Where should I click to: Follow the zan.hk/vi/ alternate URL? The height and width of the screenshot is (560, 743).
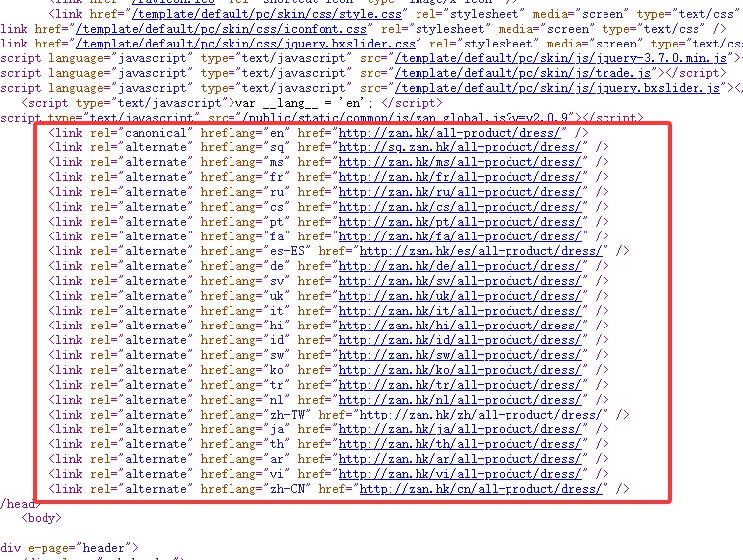click(460, 474)
